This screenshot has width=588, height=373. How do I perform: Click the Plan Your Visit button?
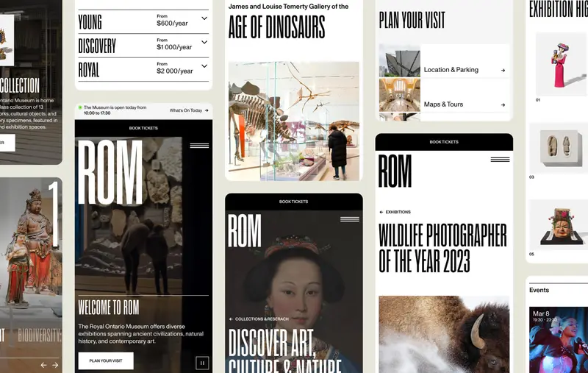[x=106, y=360]
